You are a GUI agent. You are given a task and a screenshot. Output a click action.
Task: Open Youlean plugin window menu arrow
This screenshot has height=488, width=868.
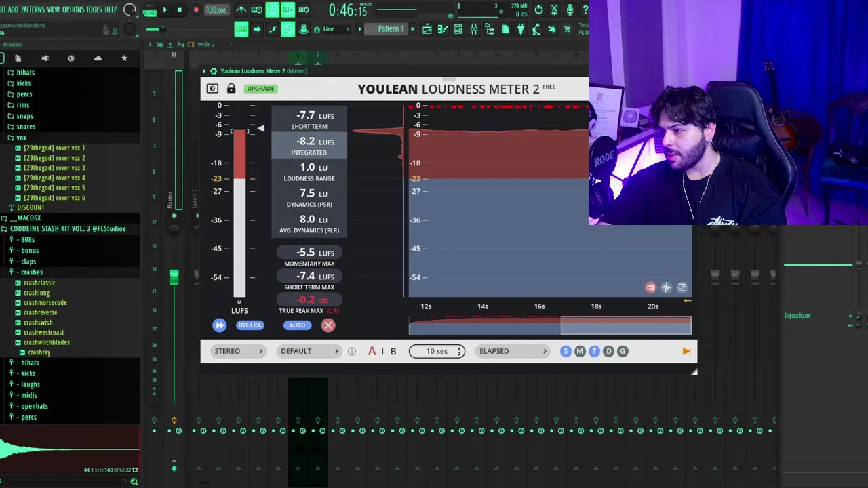pyautogui.click(x=205, y=71)
